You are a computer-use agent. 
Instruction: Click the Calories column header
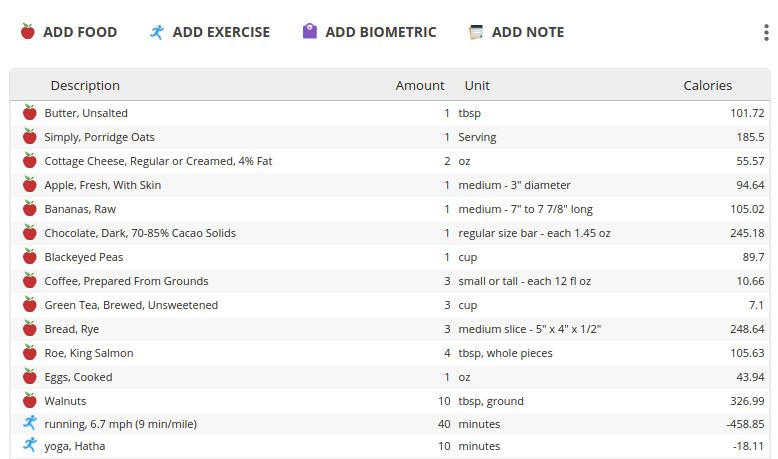707,86
